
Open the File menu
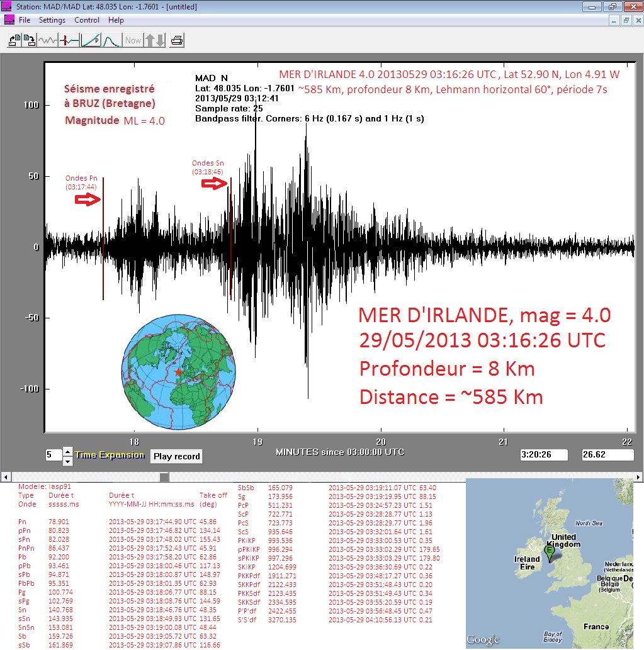pos(25,20)
